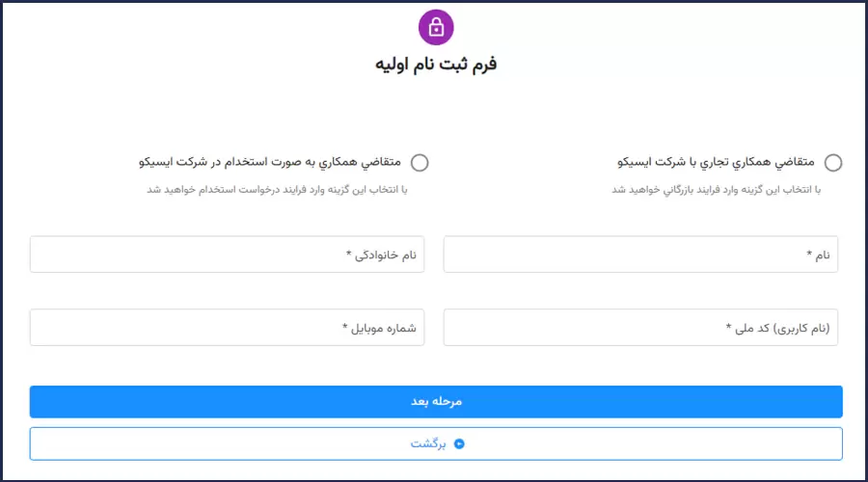Click the برگشت text label
This screenshot has height=482, width=868.
pyautogui.click(x=429, y=443)
